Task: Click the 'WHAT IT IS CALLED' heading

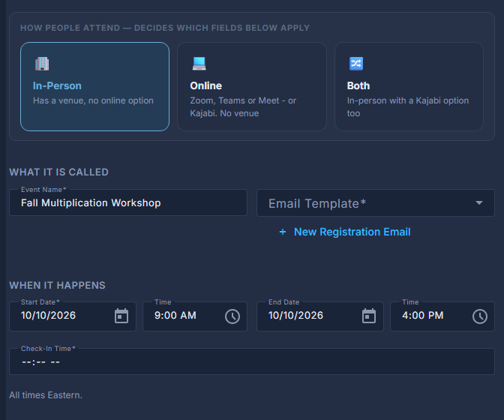Action: pyautogui.click(x=58, y=172)
